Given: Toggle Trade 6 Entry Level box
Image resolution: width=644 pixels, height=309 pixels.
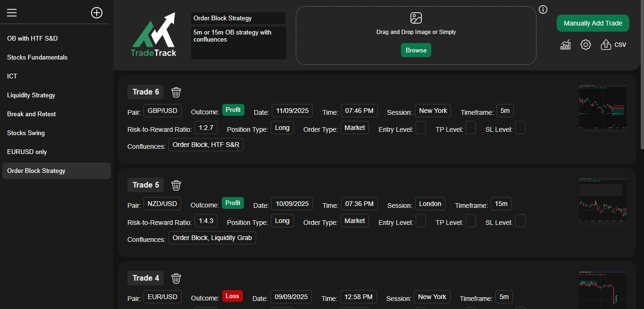Looking at the screenshot, I should coord(421,128).
